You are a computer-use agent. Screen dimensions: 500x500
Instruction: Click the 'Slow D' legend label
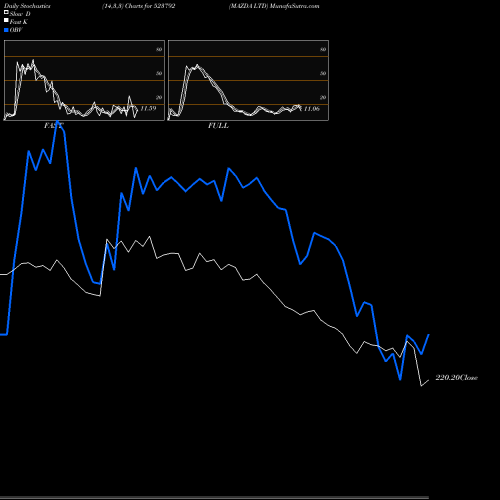tap(20, 14)
